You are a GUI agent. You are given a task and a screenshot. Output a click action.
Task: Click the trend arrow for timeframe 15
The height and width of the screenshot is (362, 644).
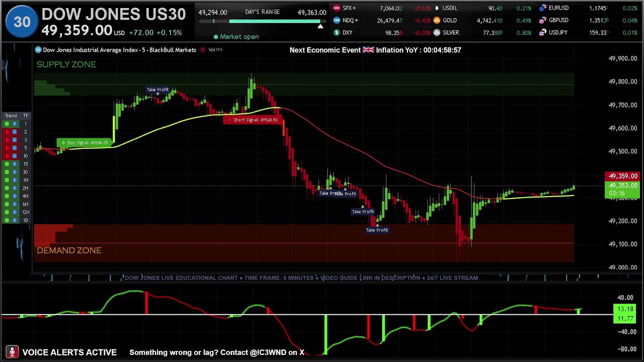pyautogui.click(x=14, y=164)
